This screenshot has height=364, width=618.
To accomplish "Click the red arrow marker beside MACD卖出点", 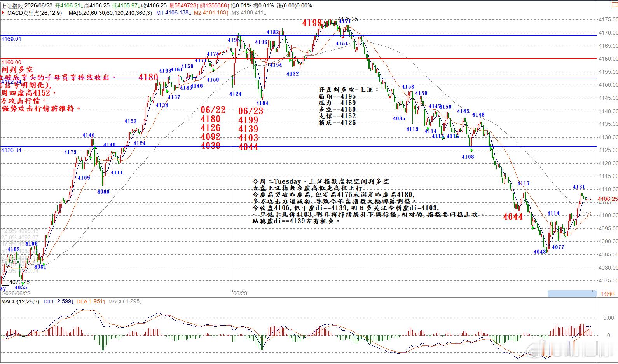I will [x=3, y=13].
